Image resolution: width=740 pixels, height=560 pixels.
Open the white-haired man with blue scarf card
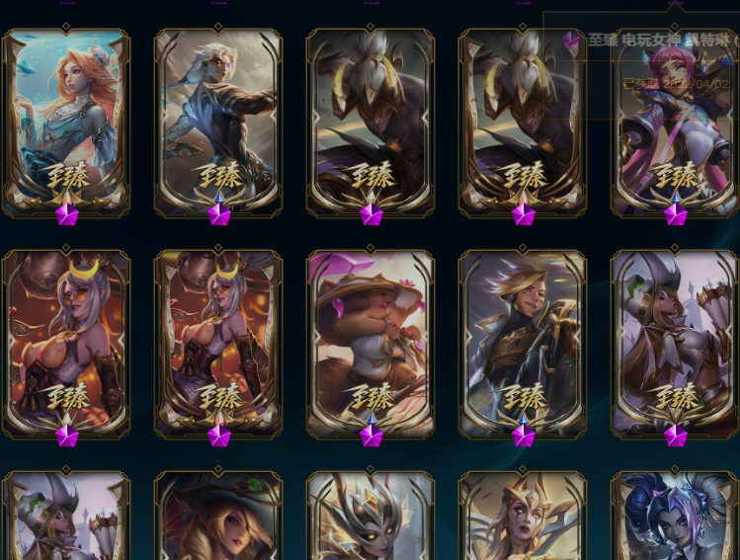(218, 121)
